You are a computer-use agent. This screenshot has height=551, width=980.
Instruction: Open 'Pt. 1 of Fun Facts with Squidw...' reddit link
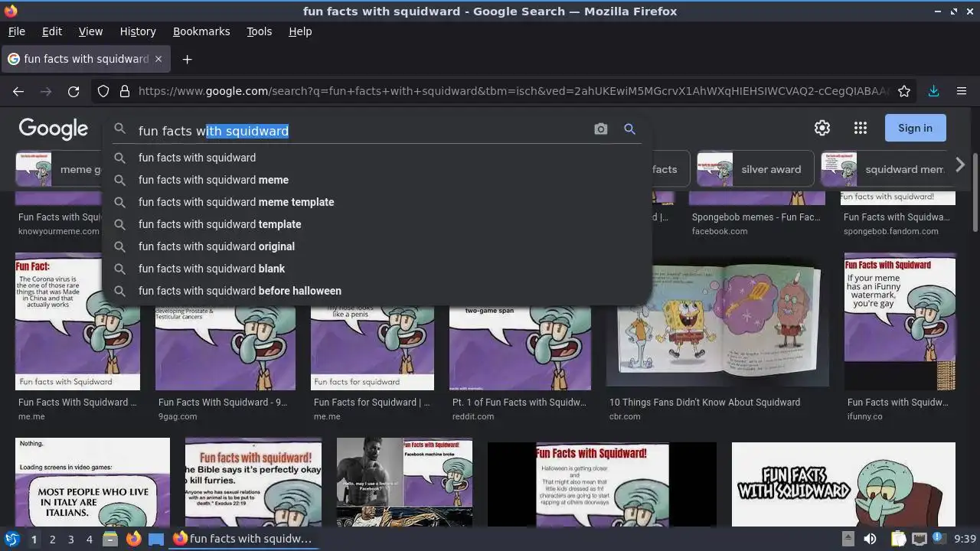(x=519, y=403)
